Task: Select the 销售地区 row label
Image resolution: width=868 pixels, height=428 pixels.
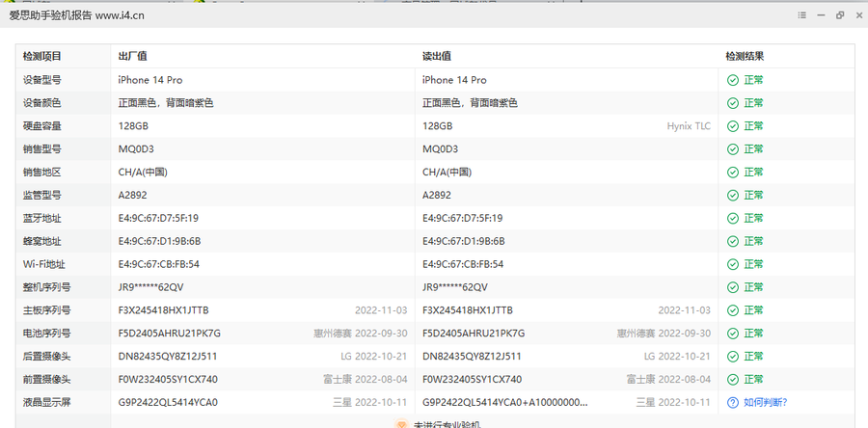Action: [42, 173]
